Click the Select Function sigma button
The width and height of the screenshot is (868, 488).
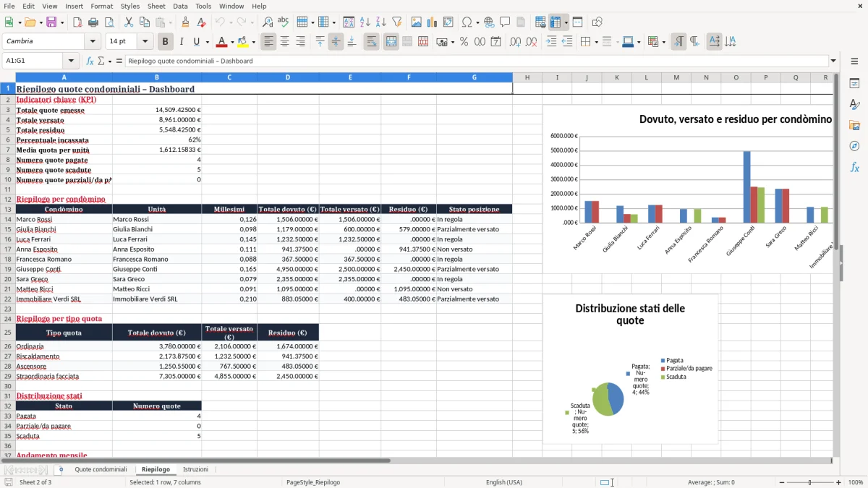pyautogui.click(x=101, y=61)
